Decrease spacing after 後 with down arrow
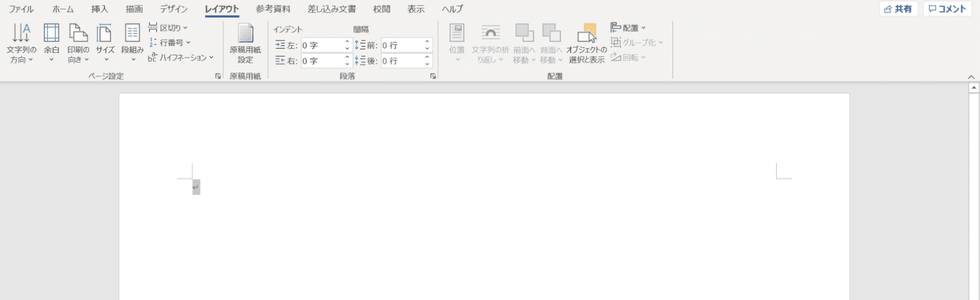This screenshot has width=980, height=300. tap(427, 64)
